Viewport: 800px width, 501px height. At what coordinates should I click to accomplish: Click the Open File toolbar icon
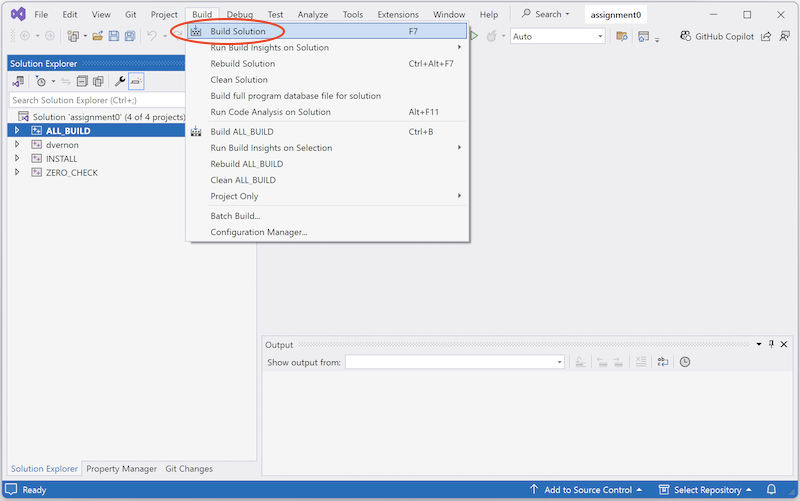coord(98,36)
